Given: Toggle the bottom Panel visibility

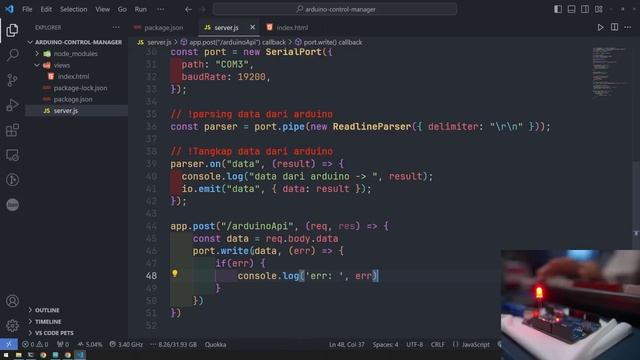Looking at the screenshot, I should pyautogui.click(x=571, y=9).
